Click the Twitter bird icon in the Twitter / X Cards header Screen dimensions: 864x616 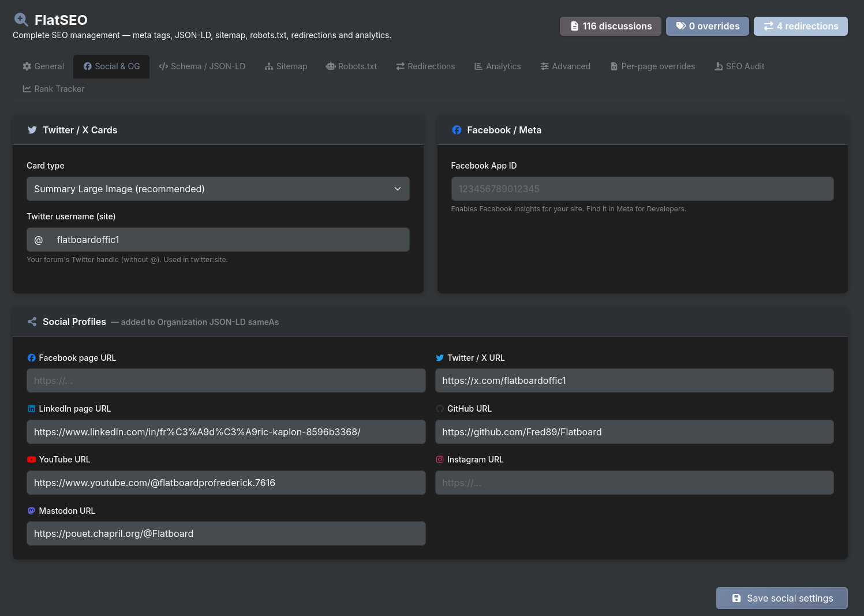click(32, 130)
